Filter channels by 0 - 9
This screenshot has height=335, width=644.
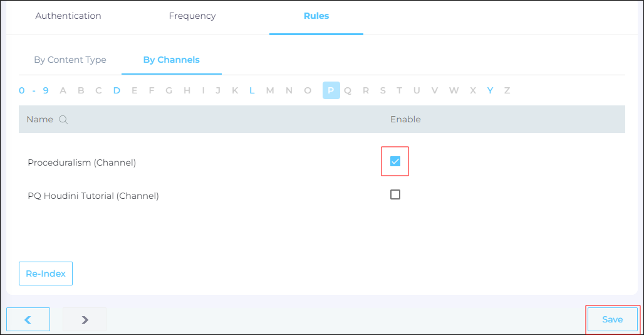pyautogui.click(x=34, y=90)
